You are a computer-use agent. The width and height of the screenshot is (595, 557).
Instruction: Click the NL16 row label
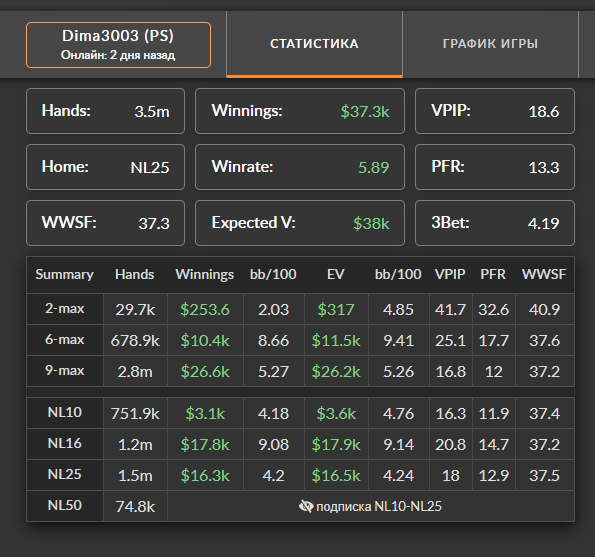pyautogui.click(x=65, y=444)
